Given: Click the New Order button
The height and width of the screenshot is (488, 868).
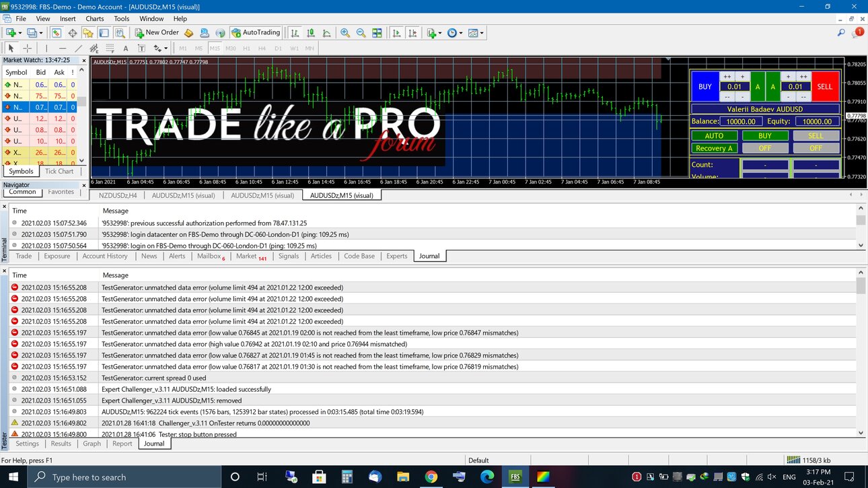Looking at the screenshot, I should (x=157, y=32).
